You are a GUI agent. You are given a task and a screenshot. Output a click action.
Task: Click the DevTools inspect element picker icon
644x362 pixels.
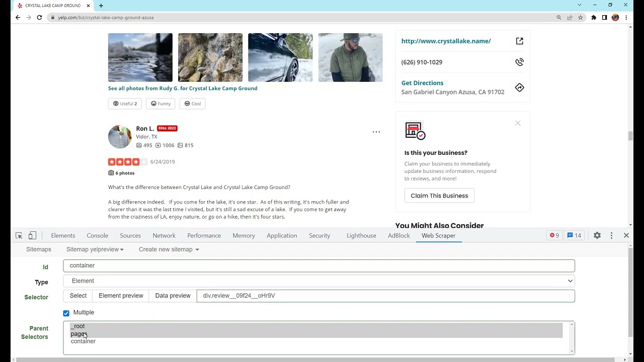(x=19, y=235)
